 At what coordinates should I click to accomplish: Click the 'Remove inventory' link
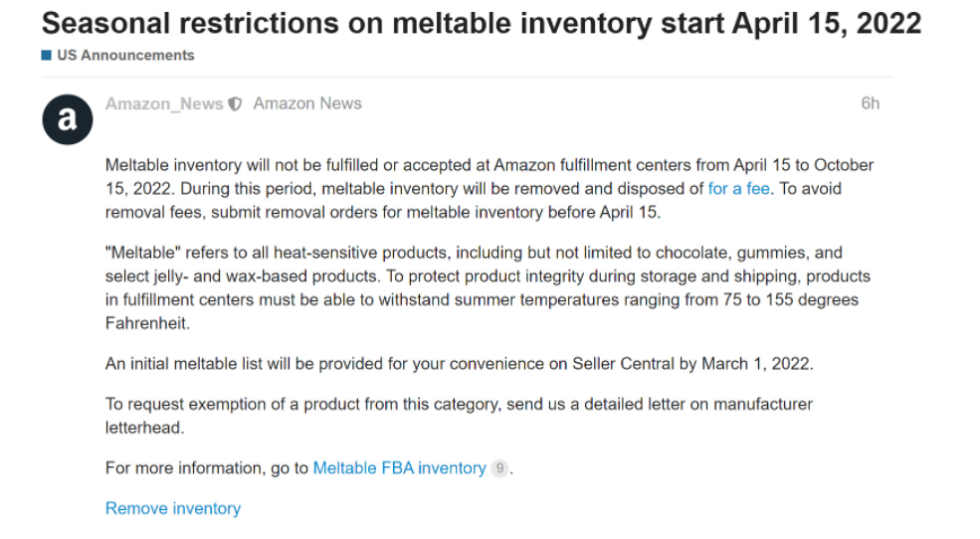pyautogui.click(x=173, y=508)
